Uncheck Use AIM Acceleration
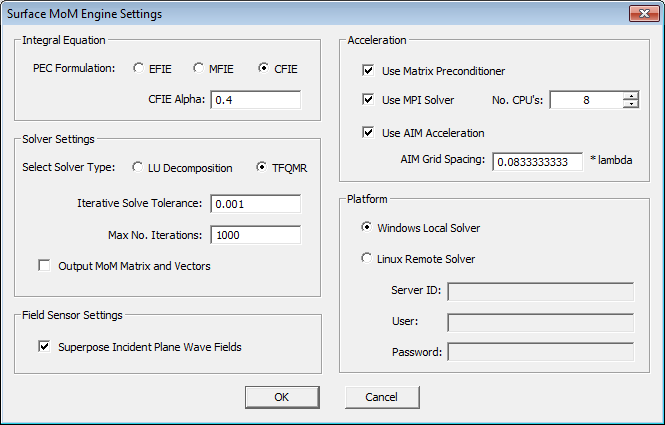This screenshot has width=665, height=425. coord(369,133)
